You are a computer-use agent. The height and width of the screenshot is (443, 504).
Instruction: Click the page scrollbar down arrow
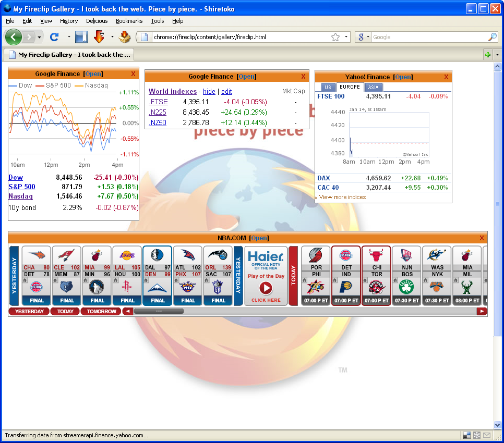click(497, 425)
